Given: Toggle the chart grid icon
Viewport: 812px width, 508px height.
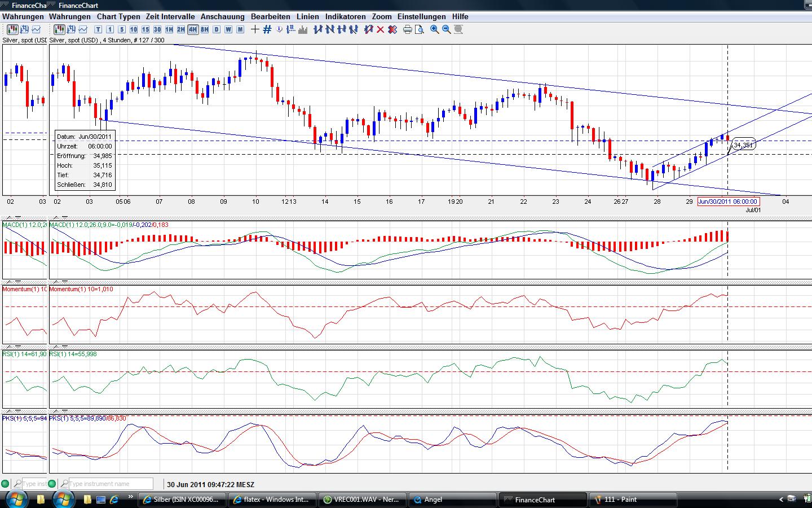Looking at the screenshot, I should click(267, 29).
